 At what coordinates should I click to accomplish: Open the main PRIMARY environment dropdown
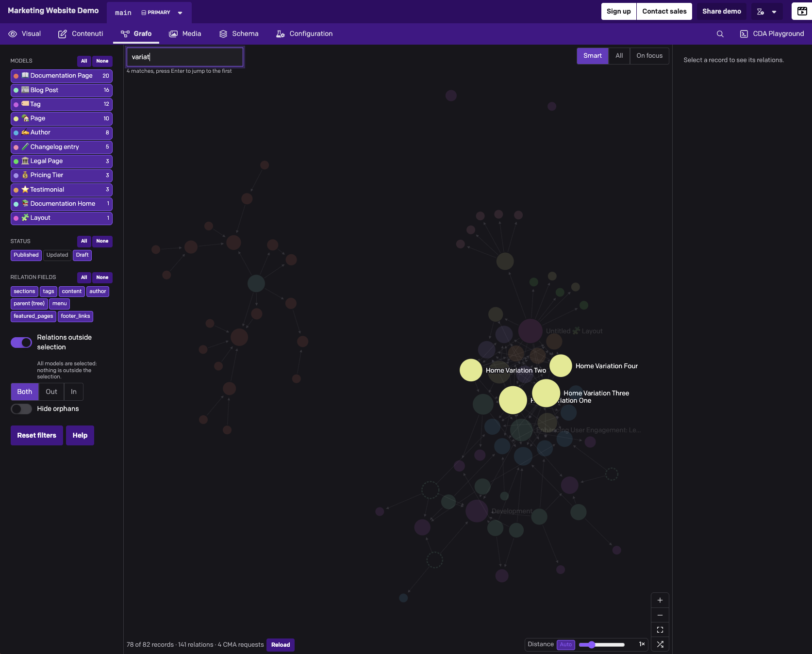[x=149, y=13]
